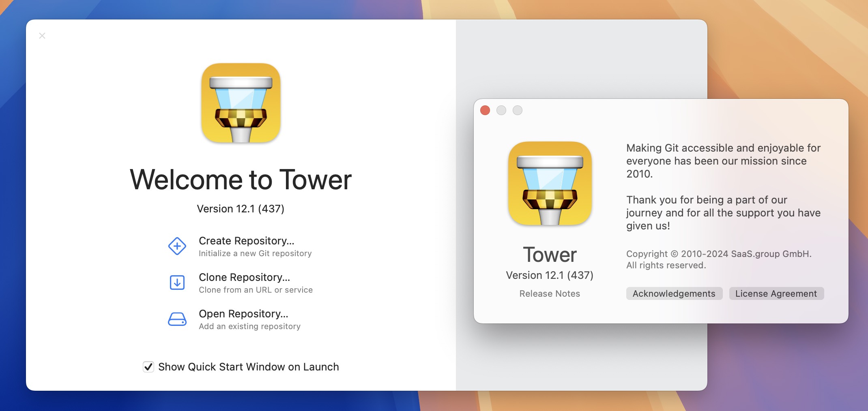
Task: Close the About Tower window with red button
Action: 485,110
